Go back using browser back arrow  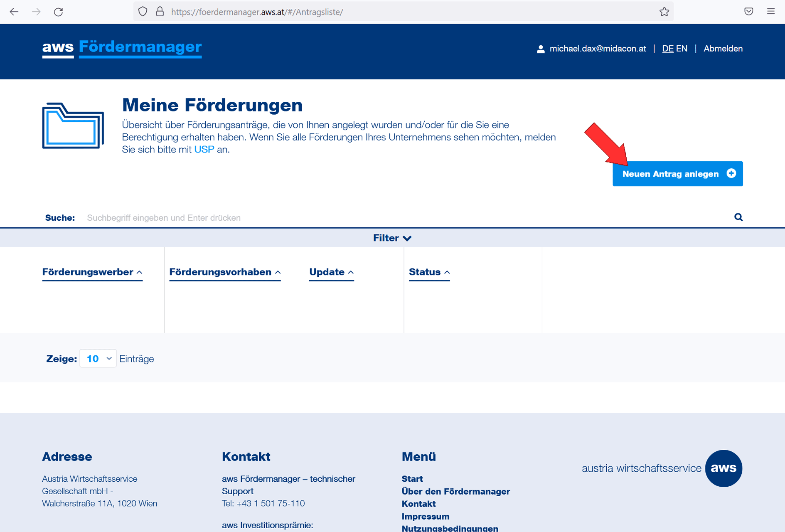tap(14, 12)
